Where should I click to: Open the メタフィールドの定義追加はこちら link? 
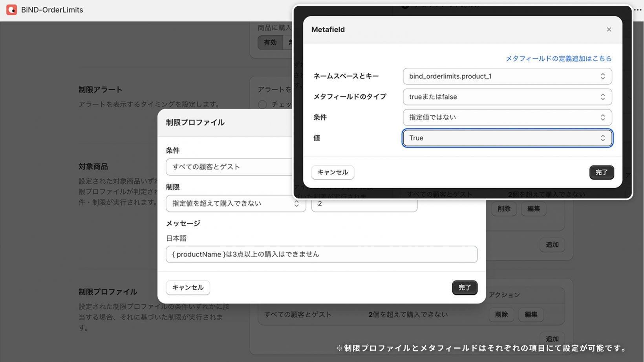click(558, 58)
